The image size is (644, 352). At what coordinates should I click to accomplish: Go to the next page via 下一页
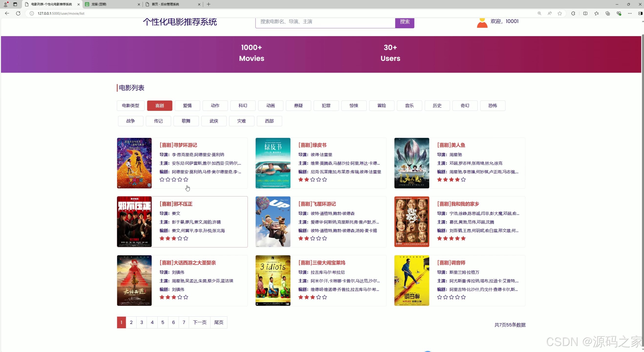click(199, 322)
